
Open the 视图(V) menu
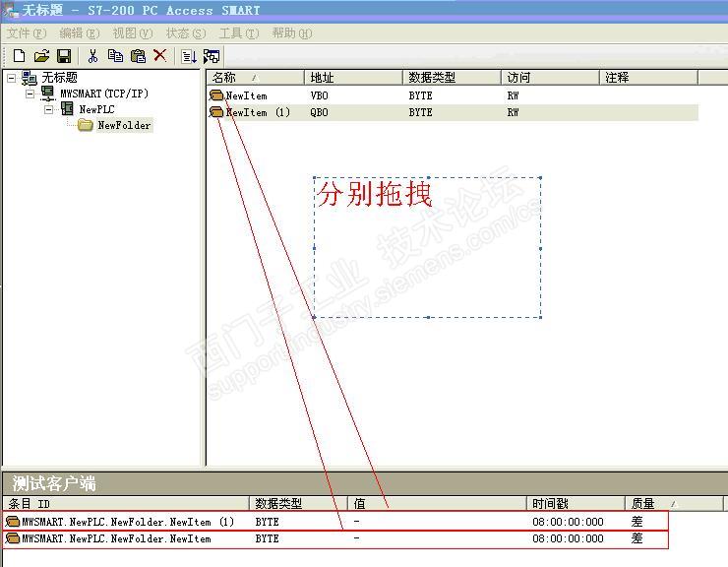133,33
